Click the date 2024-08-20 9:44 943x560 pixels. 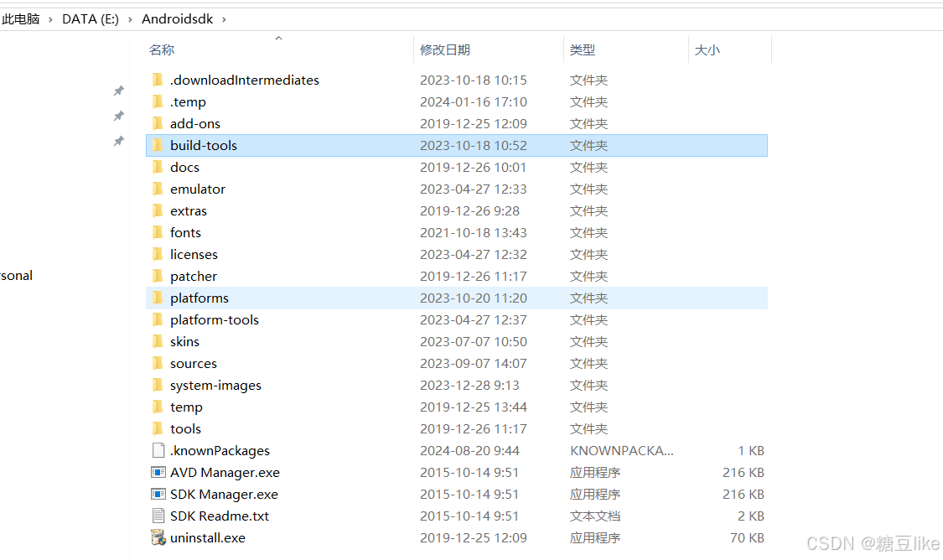(469, 450)
